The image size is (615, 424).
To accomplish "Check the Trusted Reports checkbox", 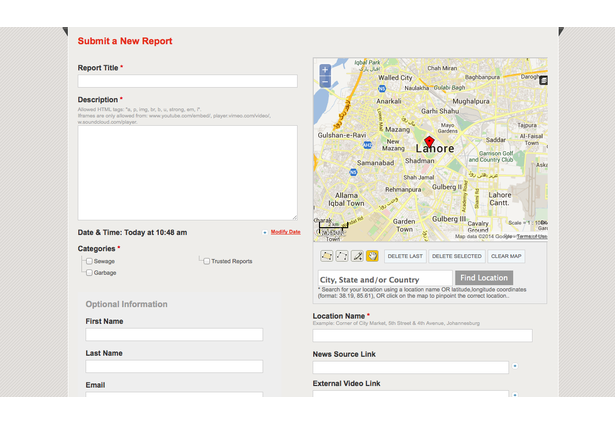I will (x=207, y=261).
